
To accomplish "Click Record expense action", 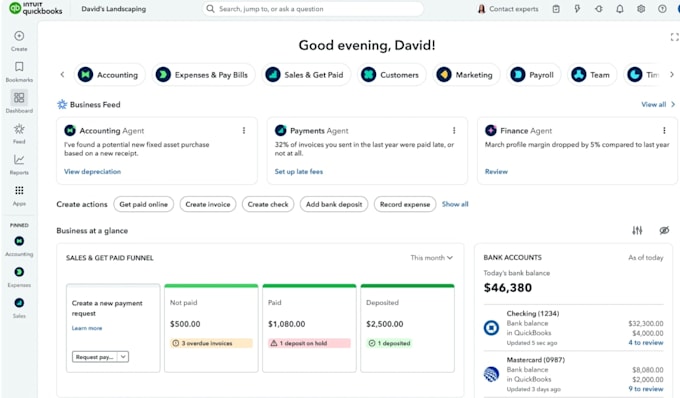I will (405, 204).
